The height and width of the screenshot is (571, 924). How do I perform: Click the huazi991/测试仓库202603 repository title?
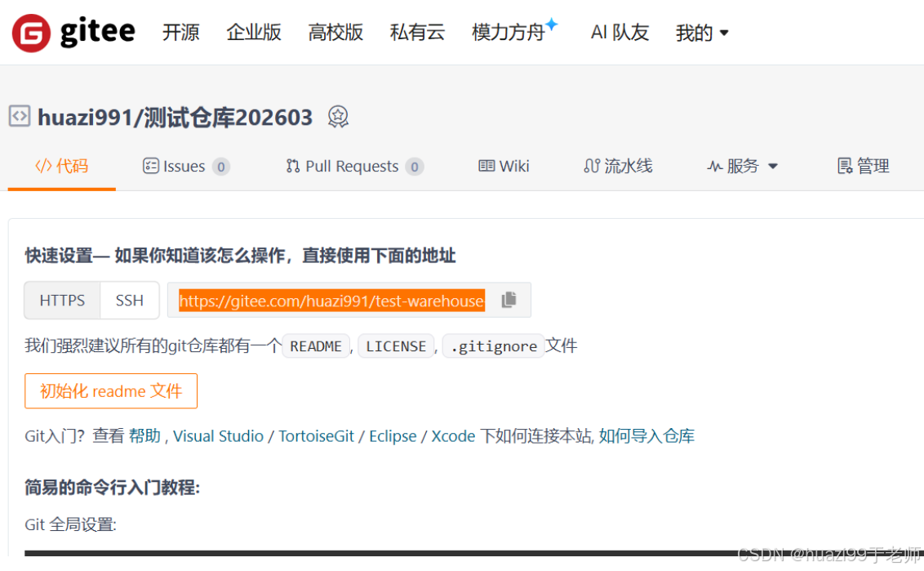coord(175,118)
